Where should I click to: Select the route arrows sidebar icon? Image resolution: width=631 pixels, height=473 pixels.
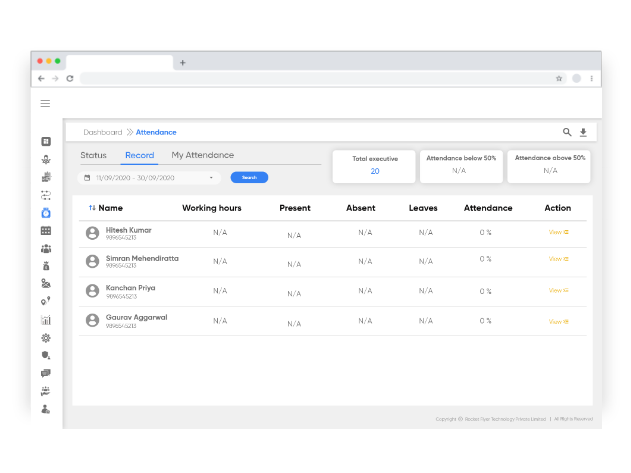46,195
